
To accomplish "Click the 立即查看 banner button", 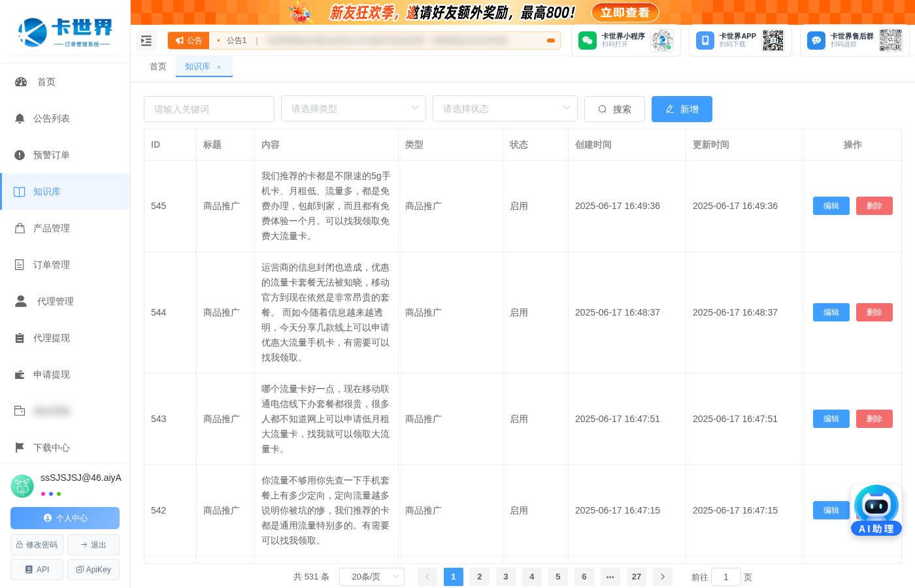I will point(625,12).
